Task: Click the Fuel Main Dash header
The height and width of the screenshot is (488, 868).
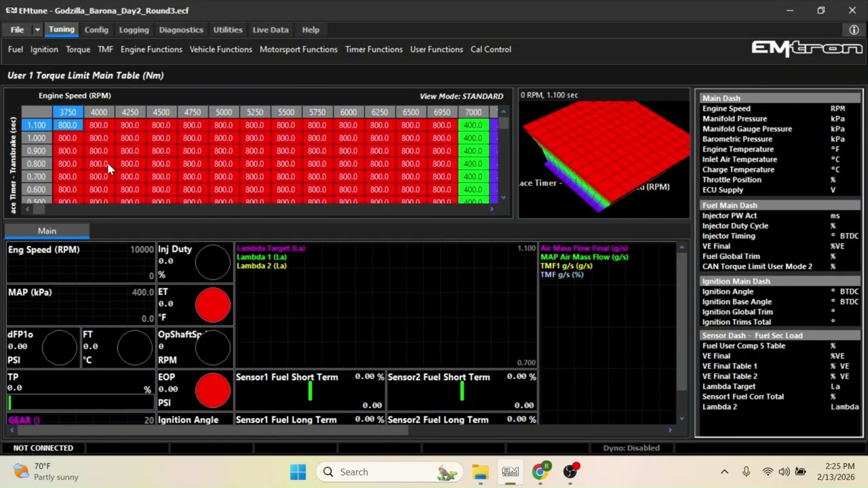Action: (x=781, y=205)
